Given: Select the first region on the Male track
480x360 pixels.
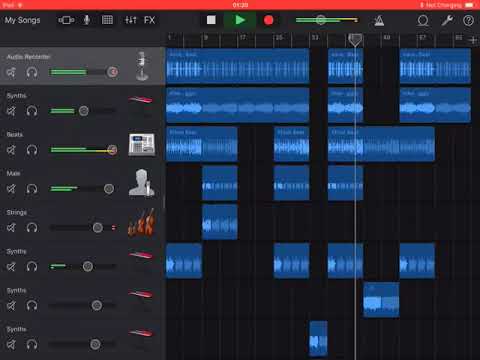Looking at the screenshot, I should click(220, 183).
